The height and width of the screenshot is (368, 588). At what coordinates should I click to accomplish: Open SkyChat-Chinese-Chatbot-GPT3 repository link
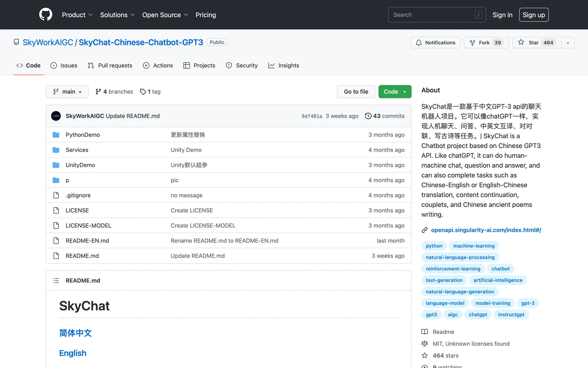click(141, 43)
